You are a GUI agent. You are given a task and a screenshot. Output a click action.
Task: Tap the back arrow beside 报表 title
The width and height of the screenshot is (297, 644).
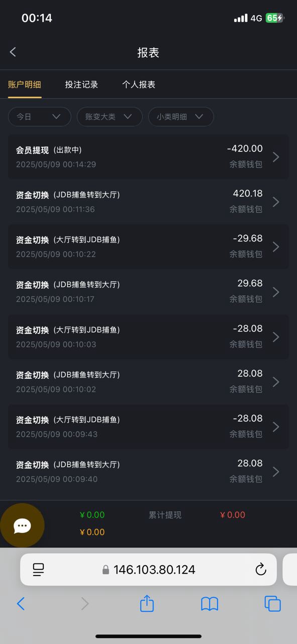tap(13, 52)
